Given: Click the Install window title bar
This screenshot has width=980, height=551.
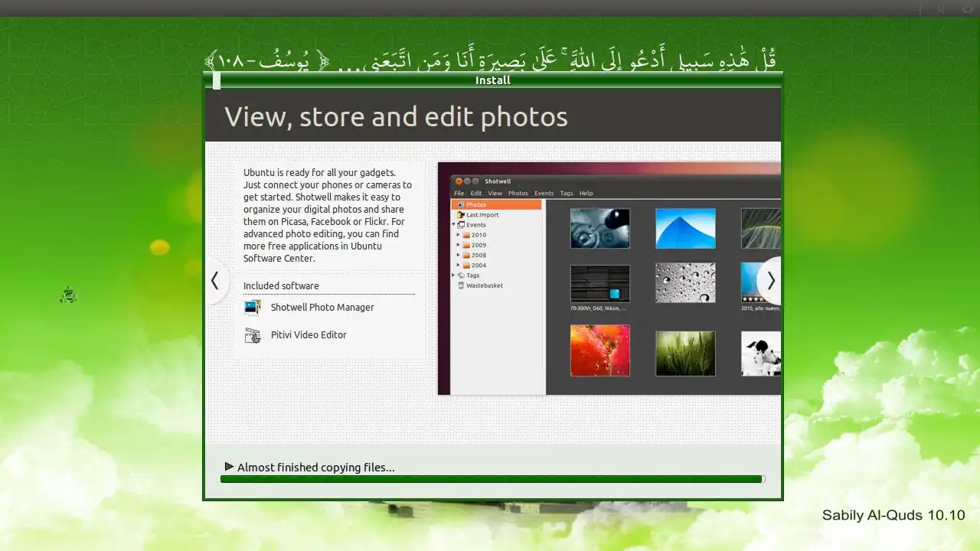Looking at the screenshot, I should [x=492, y=80].
